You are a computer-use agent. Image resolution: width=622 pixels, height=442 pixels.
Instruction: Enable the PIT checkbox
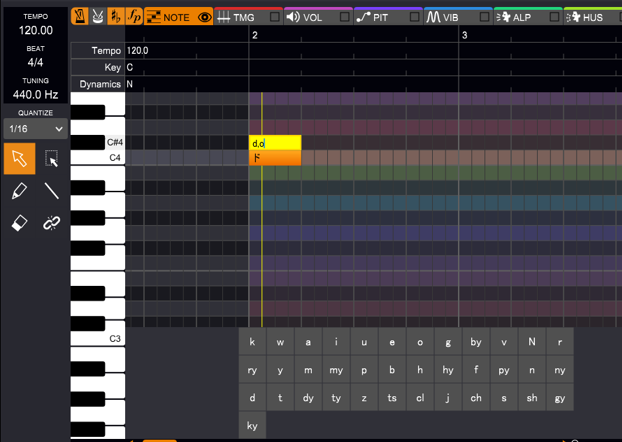[414, 17]
